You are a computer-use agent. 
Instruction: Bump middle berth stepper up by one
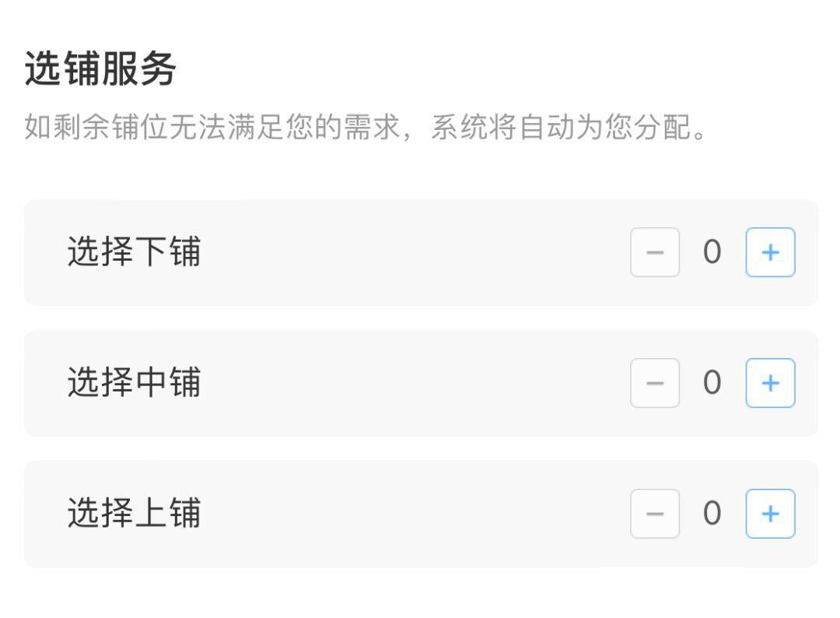point(770,383)
